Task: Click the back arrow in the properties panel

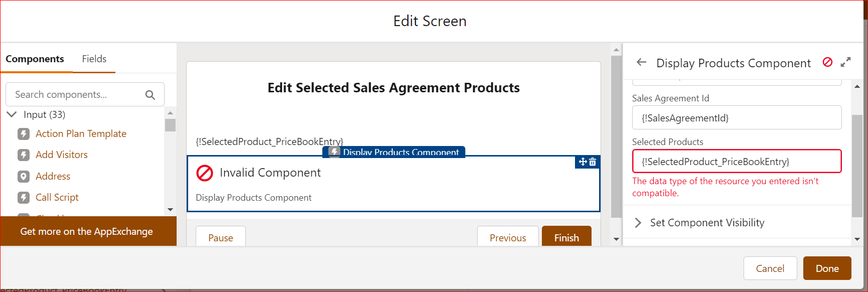Action: (641, 62)
